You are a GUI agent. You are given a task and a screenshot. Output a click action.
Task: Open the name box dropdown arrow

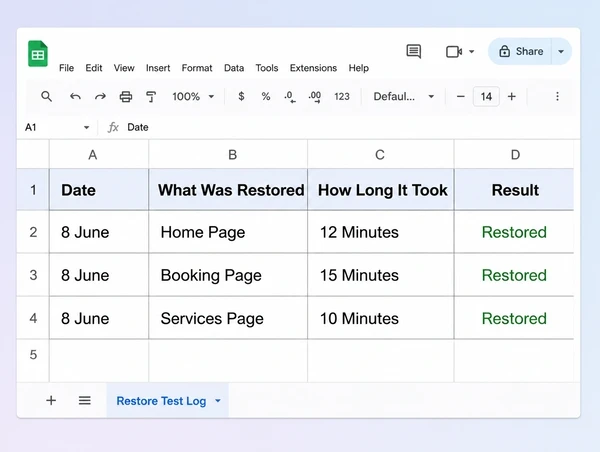tap(86, 127)
